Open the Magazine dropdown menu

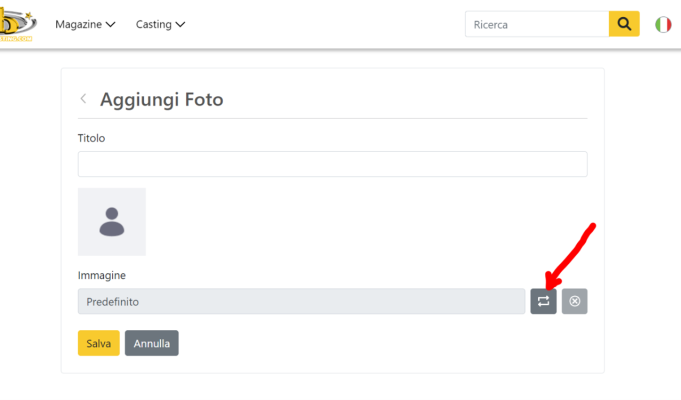pos(85,24)
